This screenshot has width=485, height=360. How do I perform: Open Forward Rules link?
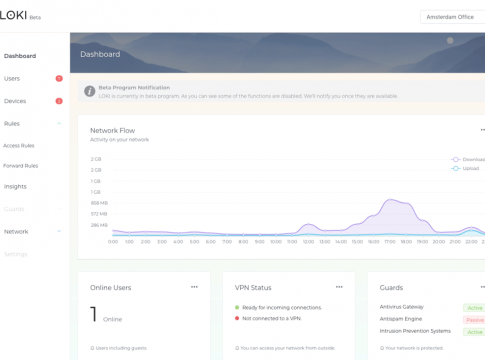click(21, 166)
